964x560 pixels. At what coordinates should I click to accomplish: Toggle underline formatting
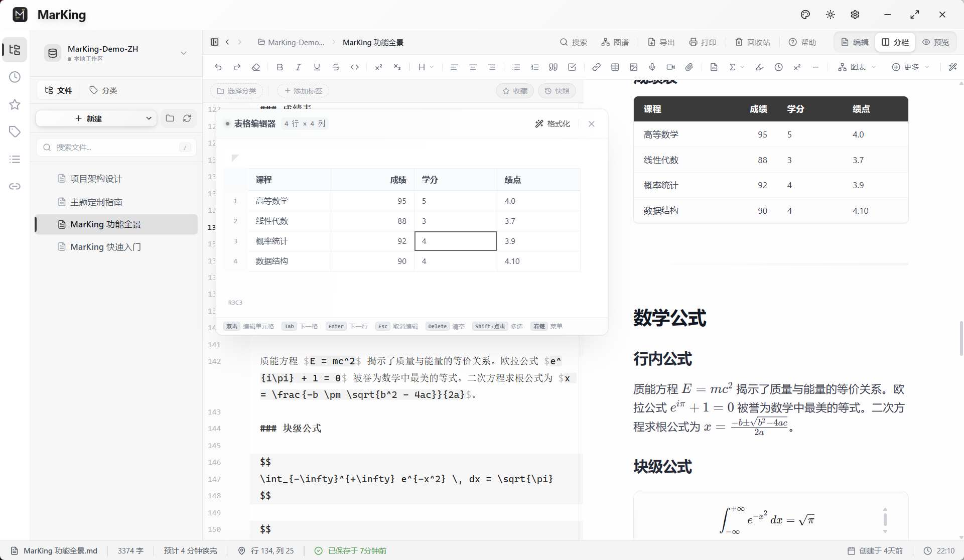[317, 67]
